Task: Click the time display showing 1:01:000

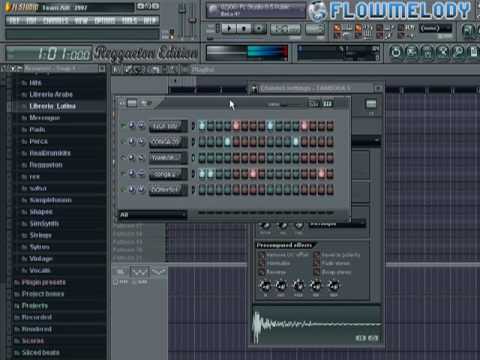Action: point(49,53)
